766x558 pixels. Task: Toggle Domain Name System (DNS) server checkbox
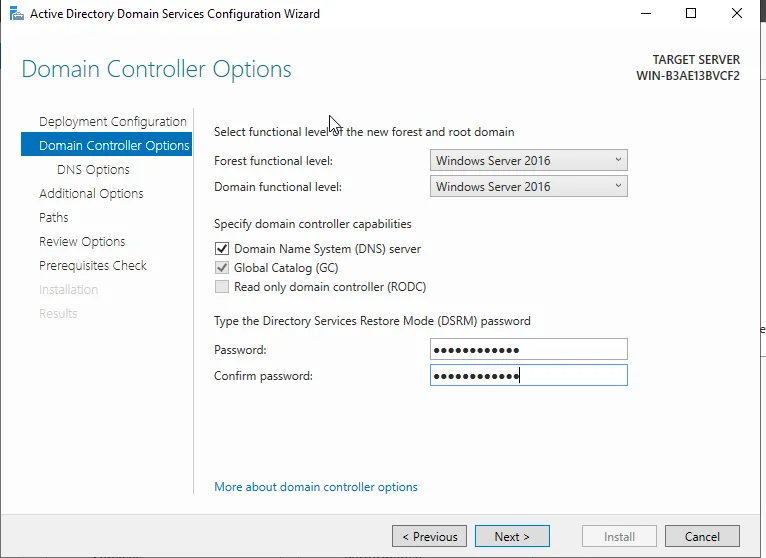coord(222,249)
